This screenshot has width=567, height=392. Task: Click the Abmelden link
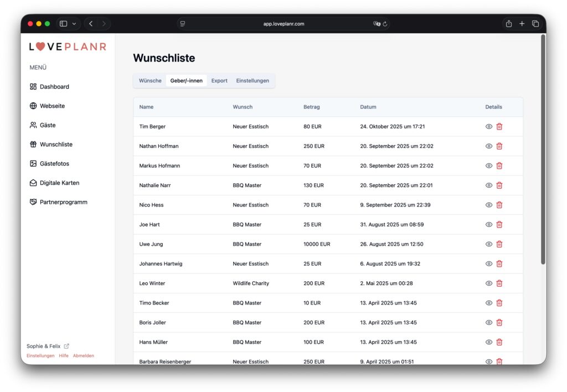pyautogui.click(x=84, y=356)
